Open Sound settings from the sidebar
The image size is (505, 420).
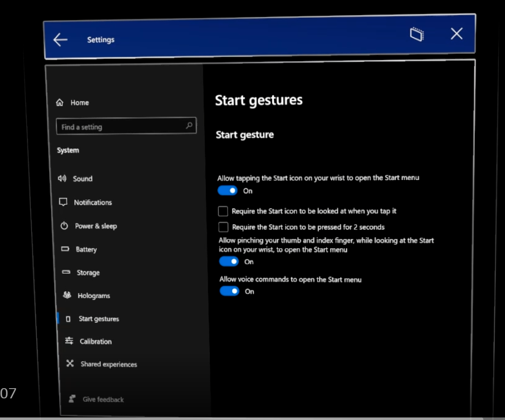click(82, 179)
